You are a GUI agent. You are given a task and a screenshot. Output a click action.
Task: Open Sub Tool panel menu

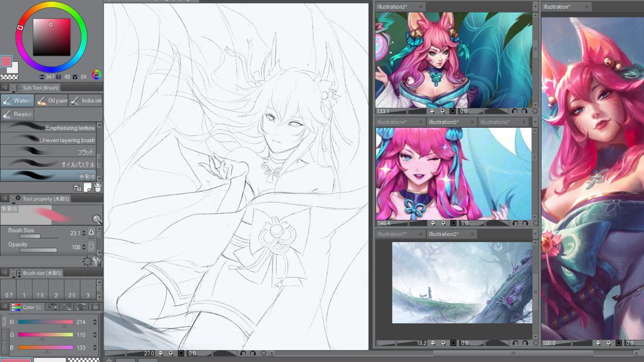(x=4, y=87)
